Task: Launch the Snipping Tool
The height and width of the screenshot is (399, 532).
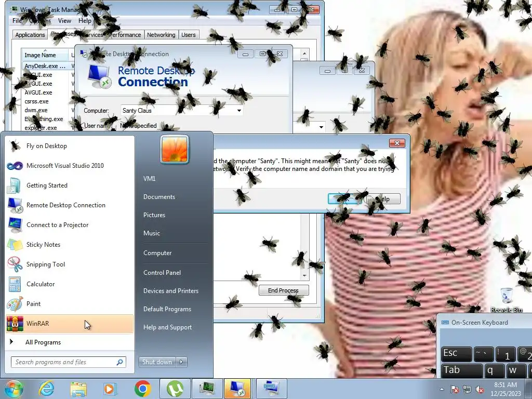Action: (x=70, y=264)
